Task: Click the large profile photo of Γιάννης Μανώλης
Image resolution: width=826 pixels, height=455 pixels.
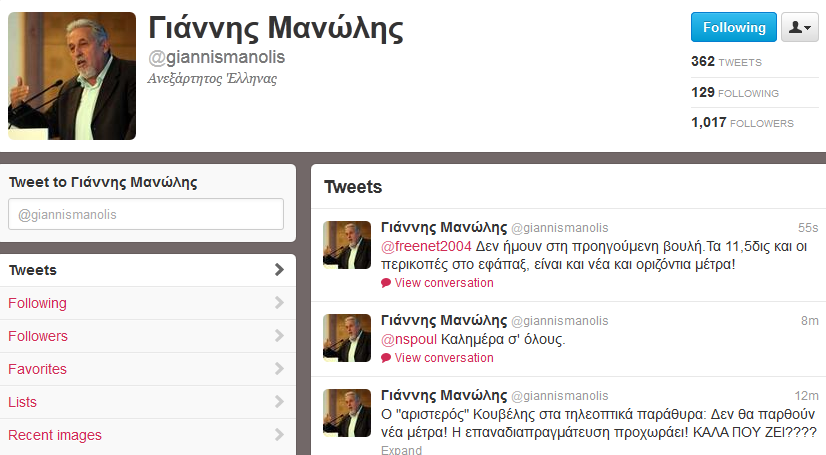Action: [x=72, y=76]
